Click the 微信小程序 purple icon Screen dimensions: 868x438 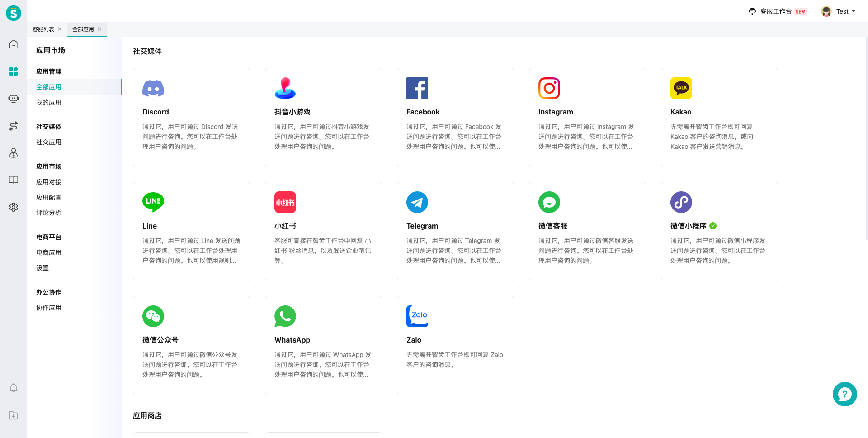click(x=681, y=202)
